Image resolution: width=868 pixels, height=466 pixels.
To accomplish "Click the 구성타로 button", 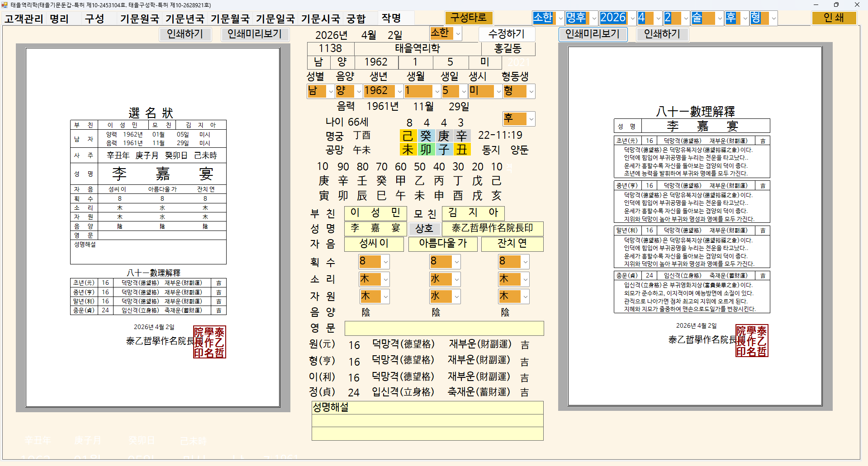I will point(469,18).
